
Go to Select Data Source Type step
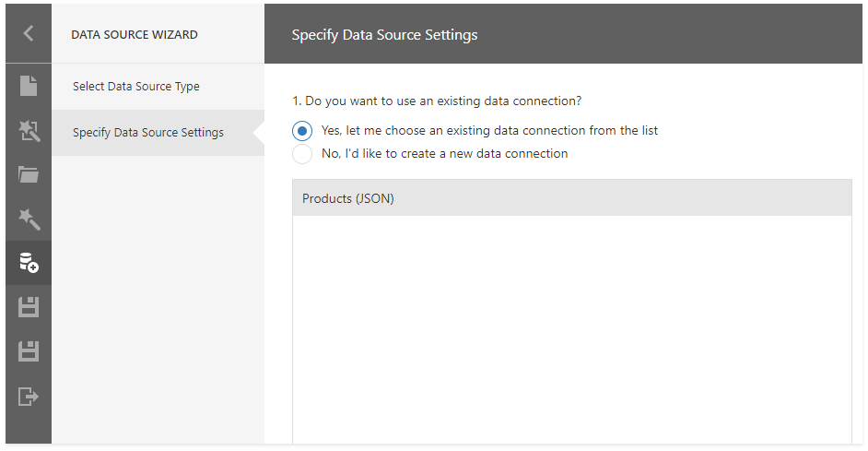point(136,87)
